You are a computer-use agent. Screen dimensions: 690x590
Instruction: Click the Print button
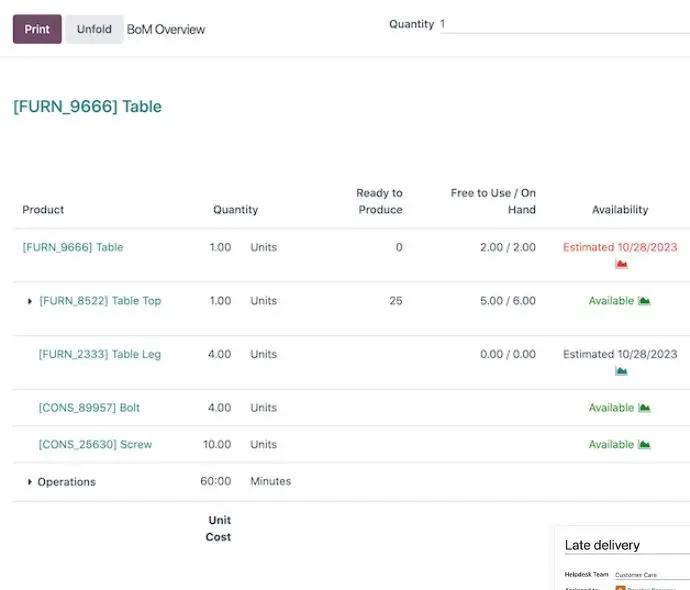click(x=37, y=29)
